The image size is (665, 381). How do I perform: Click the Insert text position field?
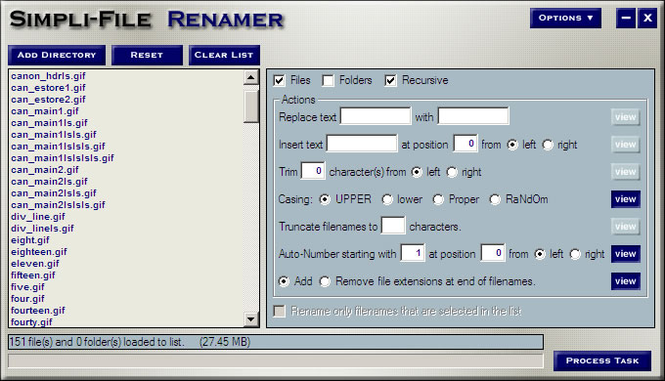coord(465,143)
